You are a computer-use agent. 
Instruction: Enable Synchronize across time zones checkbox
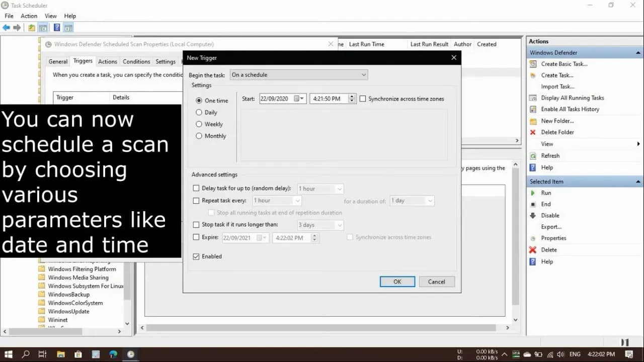(x=363, y=99)
